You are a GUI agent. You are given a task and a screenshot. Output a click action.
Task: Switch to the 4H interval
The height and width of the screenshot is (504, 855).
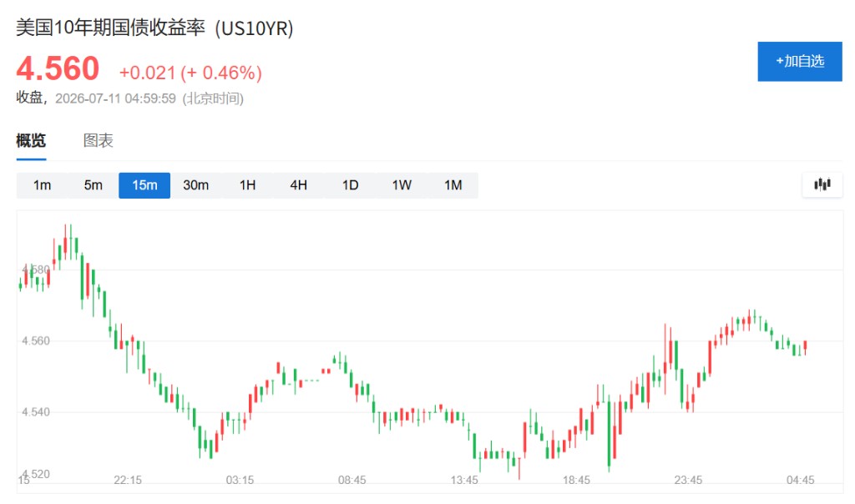pyautogui.click(x=298, y=185)
